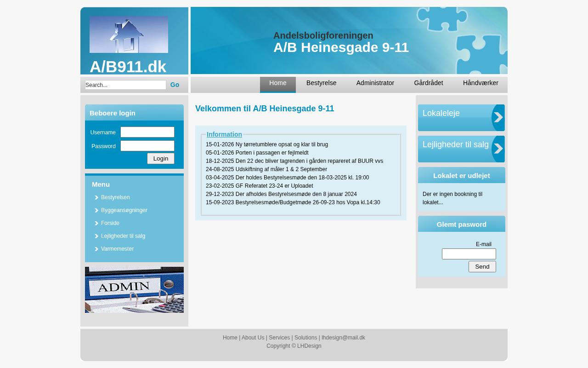Click the house logo image
Screen dimensions: 588x368
129,34
